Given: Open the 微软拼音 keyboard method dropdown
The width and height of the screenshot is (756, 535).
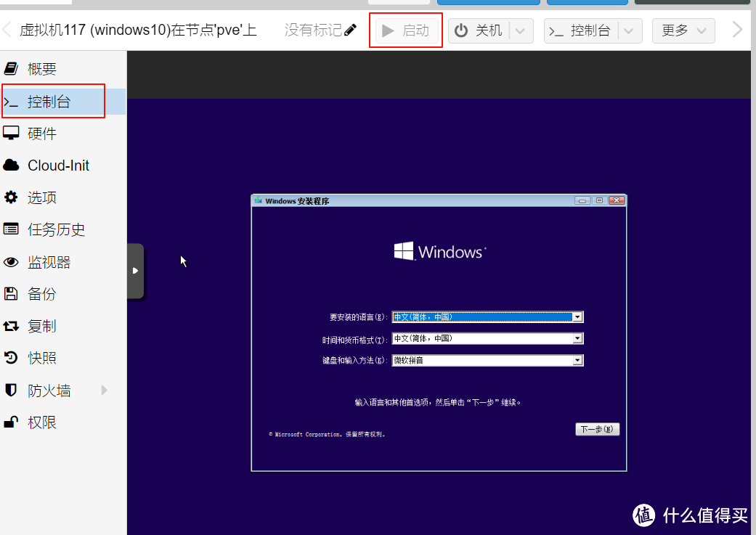Looking at the screenshot, I should point(577,360).
